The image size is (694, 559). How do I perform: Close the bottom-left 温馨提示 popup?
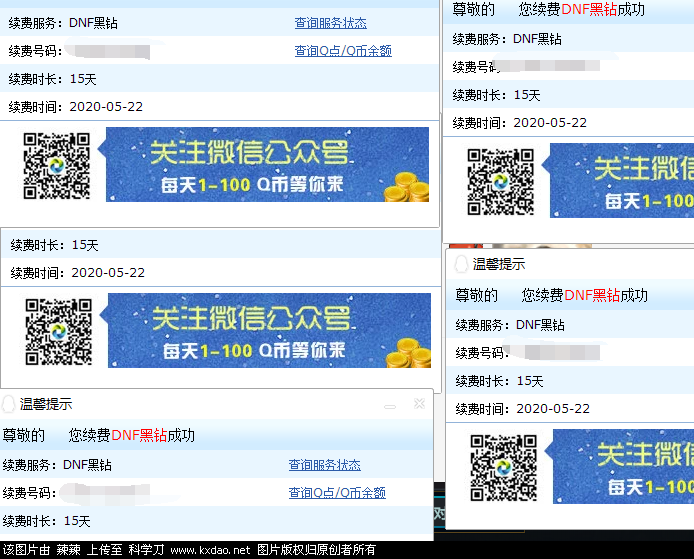tap(419, 404)
